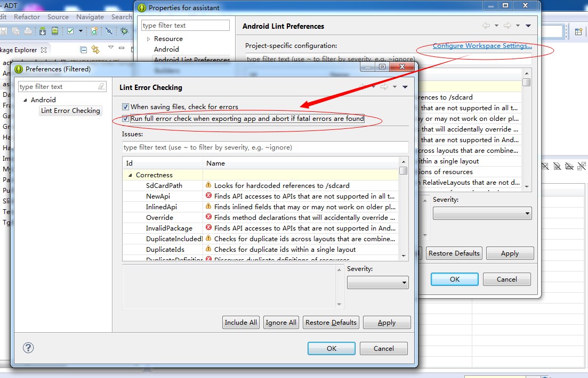This screenshot has width=588, height=378.
Task: Open the view menu arrow in Properties dialog
Action: tap(528, 26)
